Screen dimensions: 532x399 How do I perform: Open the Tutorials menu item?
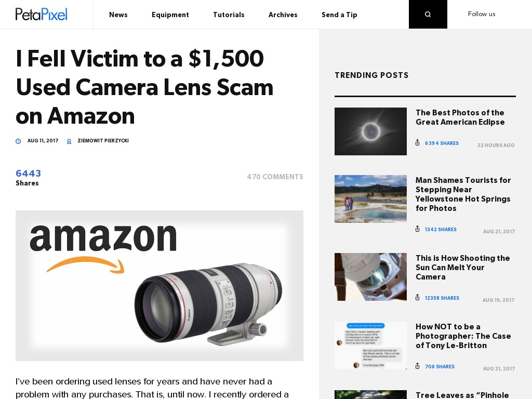(229, 15)
